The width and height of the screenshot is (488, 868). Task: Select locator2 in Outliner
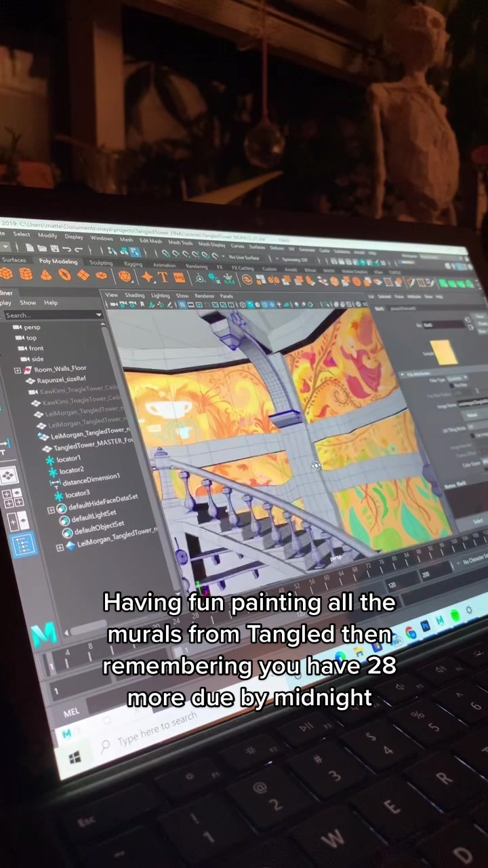pos(71,470)
